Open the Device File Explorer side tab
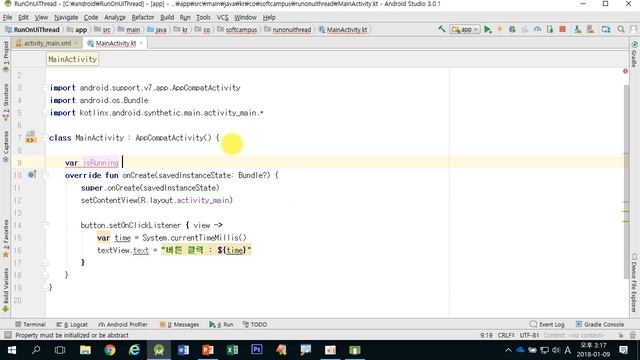The height and width of the screenshot is (360, 640). coord(634,282)
